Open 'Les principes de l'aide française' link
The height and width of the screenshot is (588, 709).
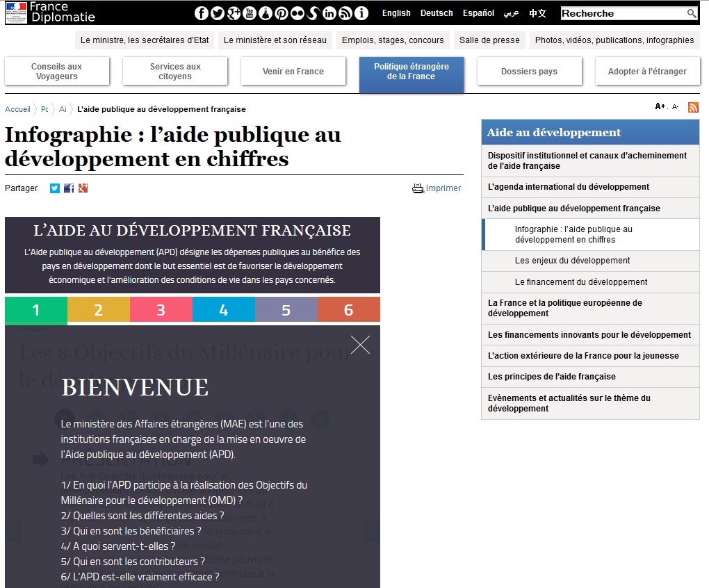[591, 377]
